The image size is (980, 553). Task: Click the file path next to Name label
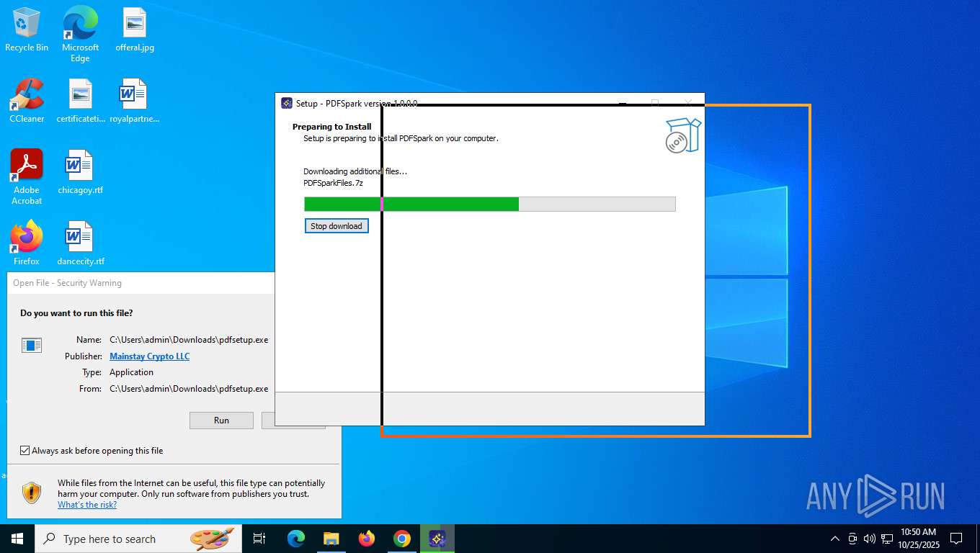point(189,340)
